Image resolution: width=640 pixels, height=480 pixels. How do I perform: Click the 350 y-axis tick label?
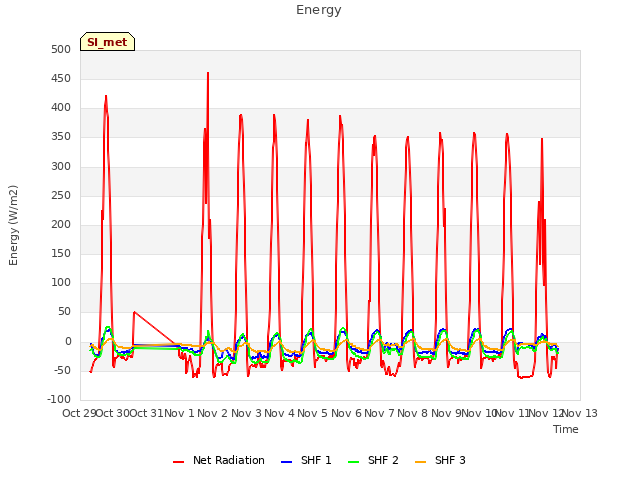[x=61, y=137]
